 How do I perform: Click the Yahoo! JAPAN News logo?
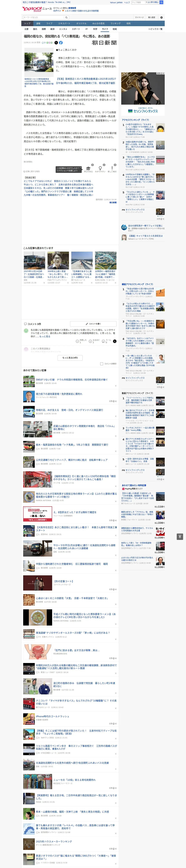coord(37,9)
